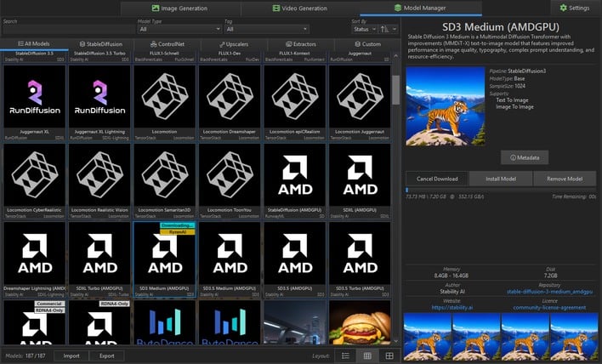Filter by StableDiffusion category tab

pos(100,44)
